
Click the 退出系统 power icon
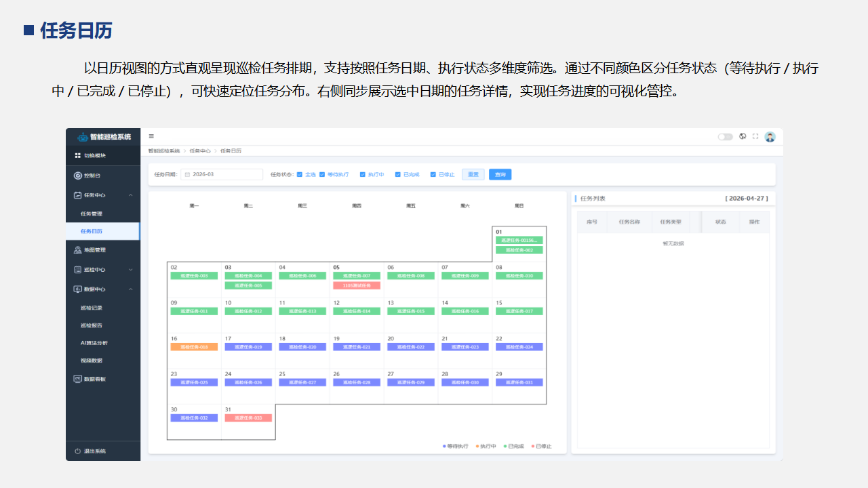pos(78,451)
